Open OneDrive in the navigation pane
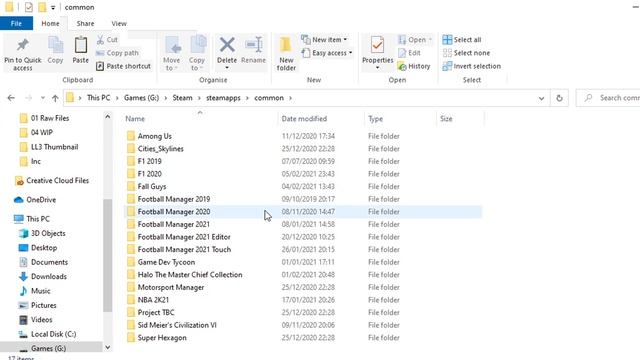Viewport: 640px width, 360px height. 35,200
